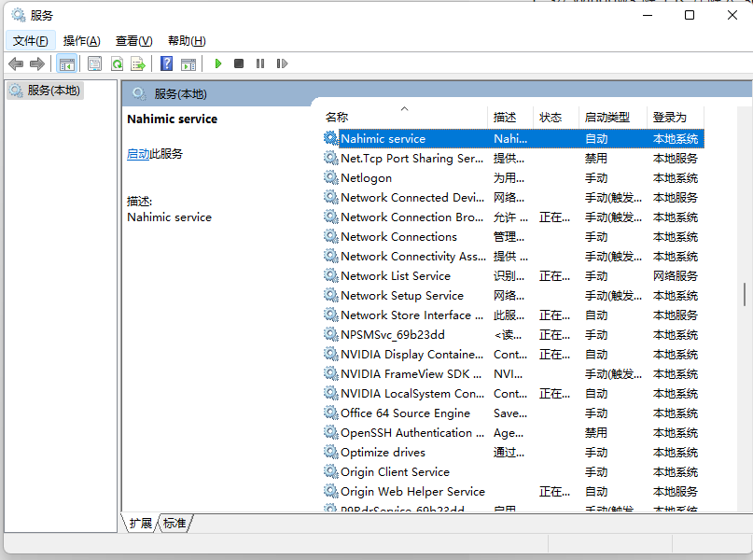Click 本地服务 logon cell of Network Store Interface

(x=676, y=315)
